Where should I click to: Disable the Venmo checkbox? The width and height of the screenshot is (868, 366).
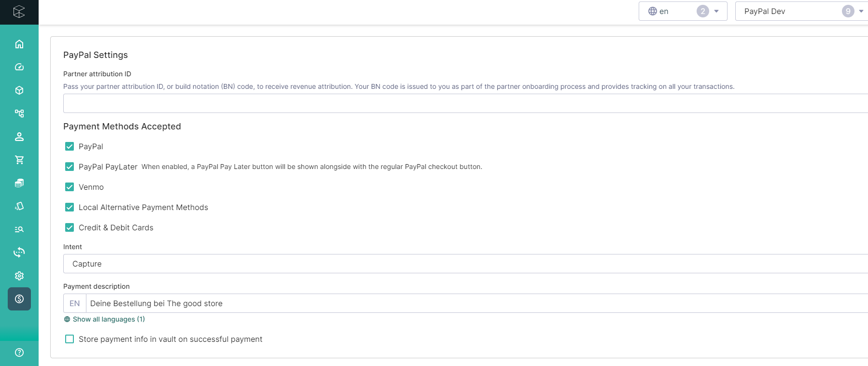tap(70, 187)
